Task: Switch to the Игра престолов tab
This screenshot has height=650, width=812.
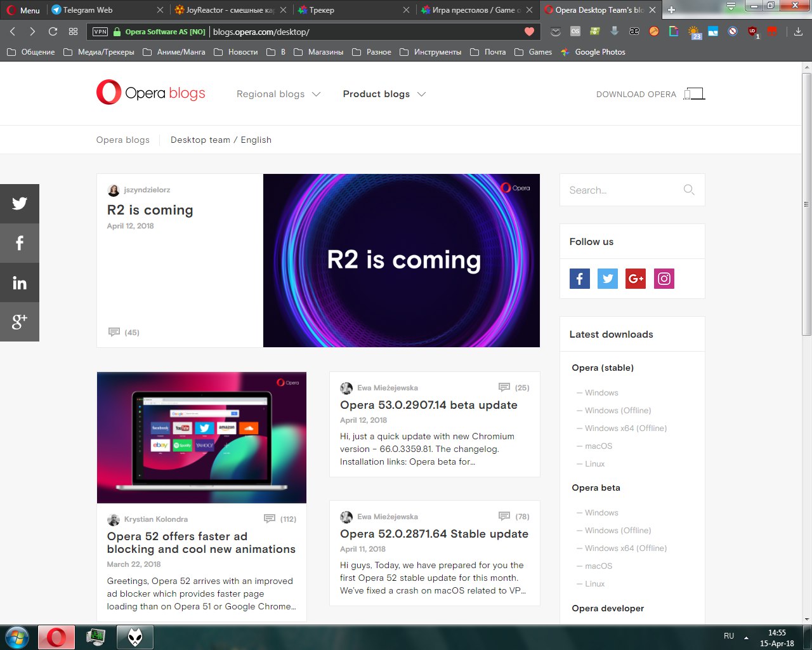Action: pos(477,10)
